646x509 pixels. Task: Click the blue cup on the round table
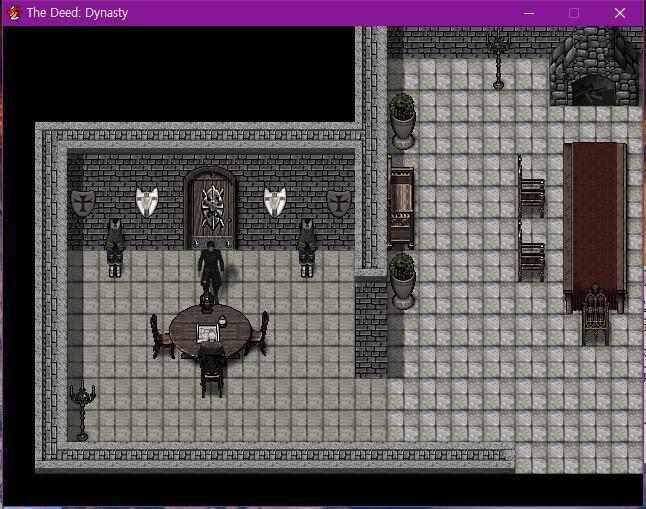click(222, 321)
